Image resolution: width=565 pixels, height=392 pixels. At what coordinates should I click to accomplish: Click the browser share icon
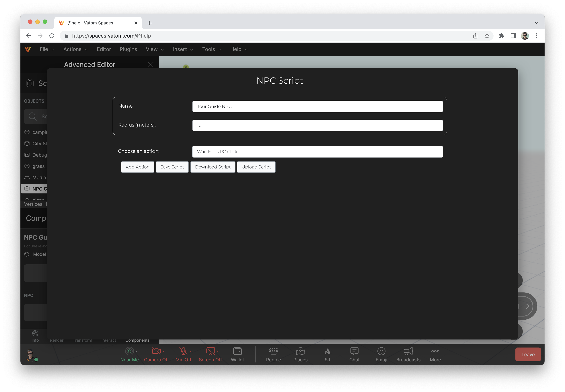click(x=475, y=36)
